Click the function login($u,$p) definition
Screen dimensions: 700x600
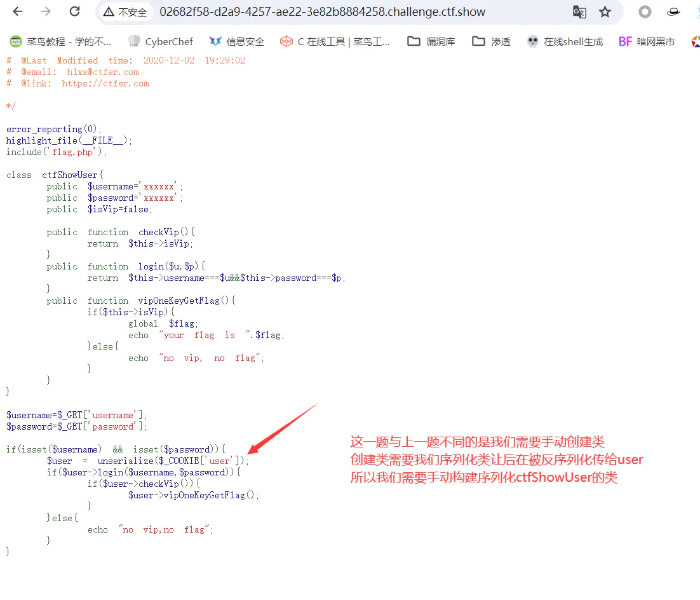tap(126, 266)
